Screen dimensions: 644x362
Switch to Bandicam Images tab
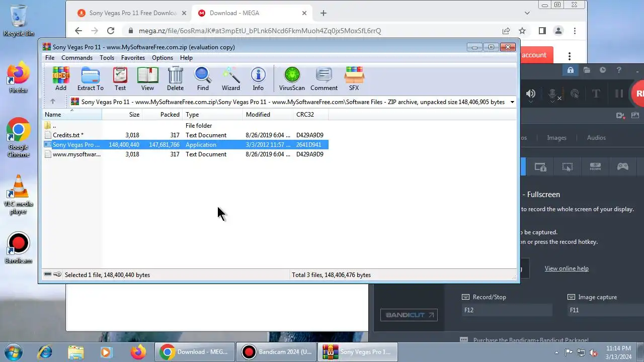pyautogui.click(x=556, y=138)
